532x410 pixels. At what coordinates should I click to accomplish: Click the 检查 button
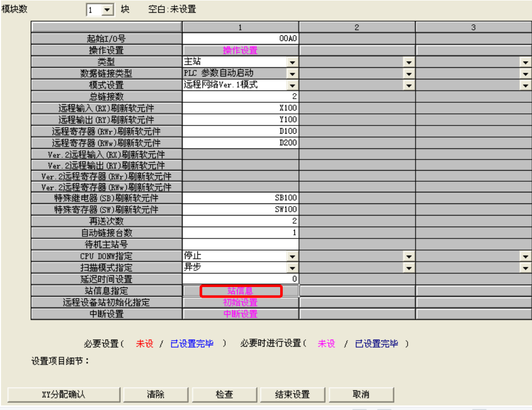coord(224,395)
